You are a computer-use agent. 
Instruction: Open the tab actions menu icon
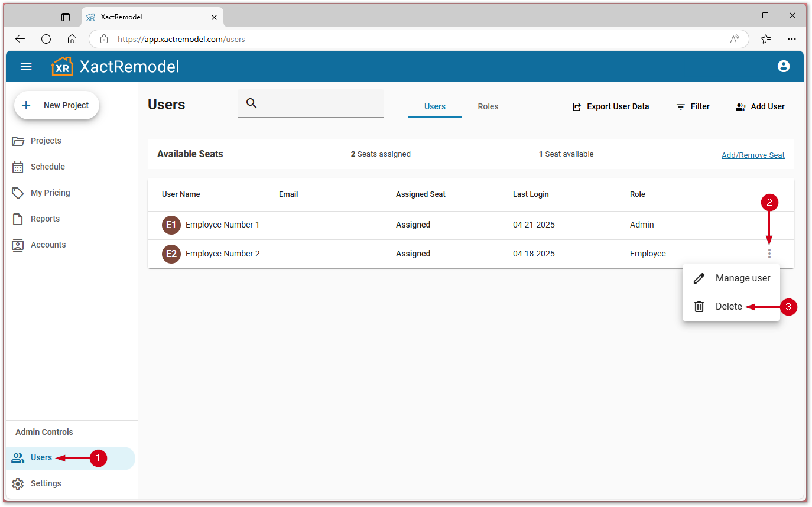(x=66, y=17)
